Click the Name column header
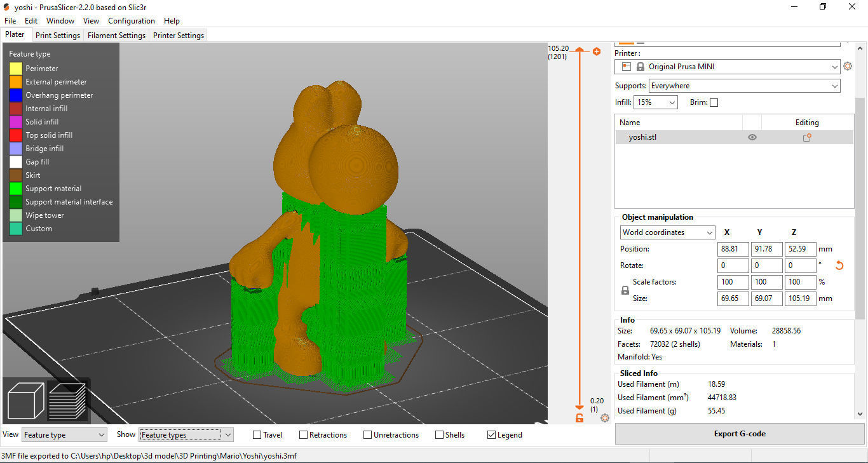The height and width of the screenshot is (463, 868). [x=679, y=123]
